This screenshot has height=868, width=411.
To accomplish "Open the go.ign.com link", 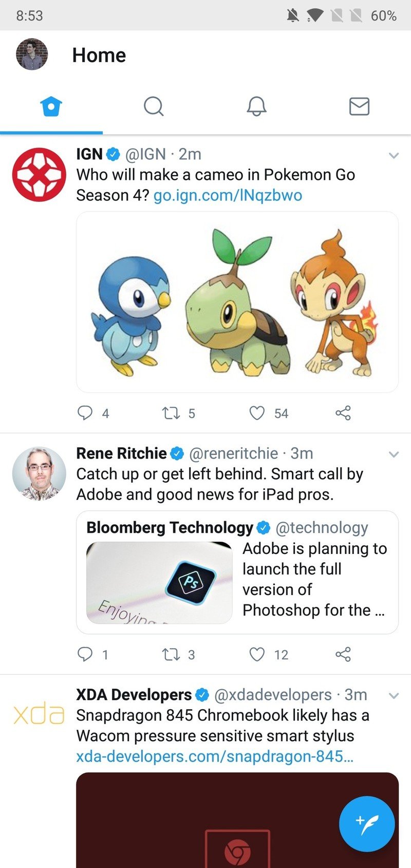I will 228,195.
